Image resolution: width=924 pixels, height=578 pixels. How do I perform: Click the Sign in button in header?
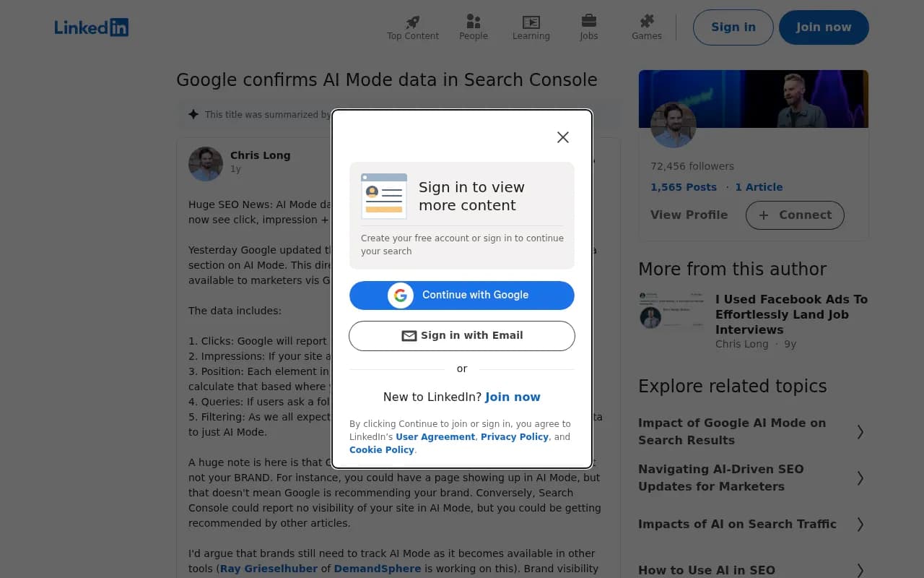tap(733, 27)
